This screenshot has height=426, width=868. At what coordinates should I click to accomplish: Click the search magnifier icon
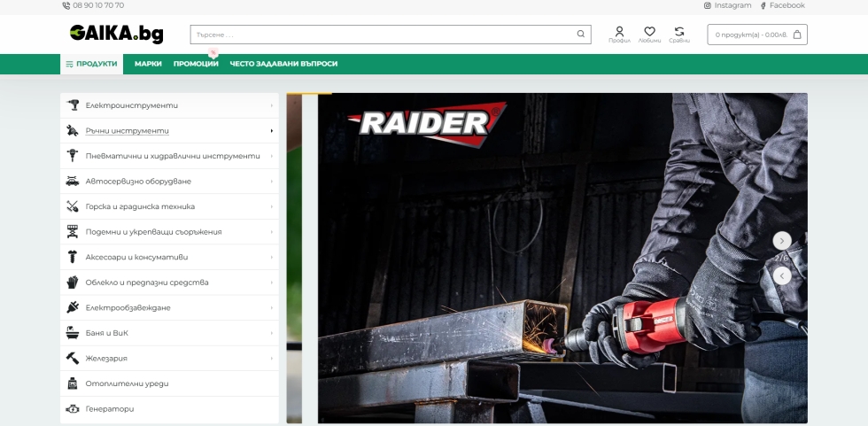581,35
